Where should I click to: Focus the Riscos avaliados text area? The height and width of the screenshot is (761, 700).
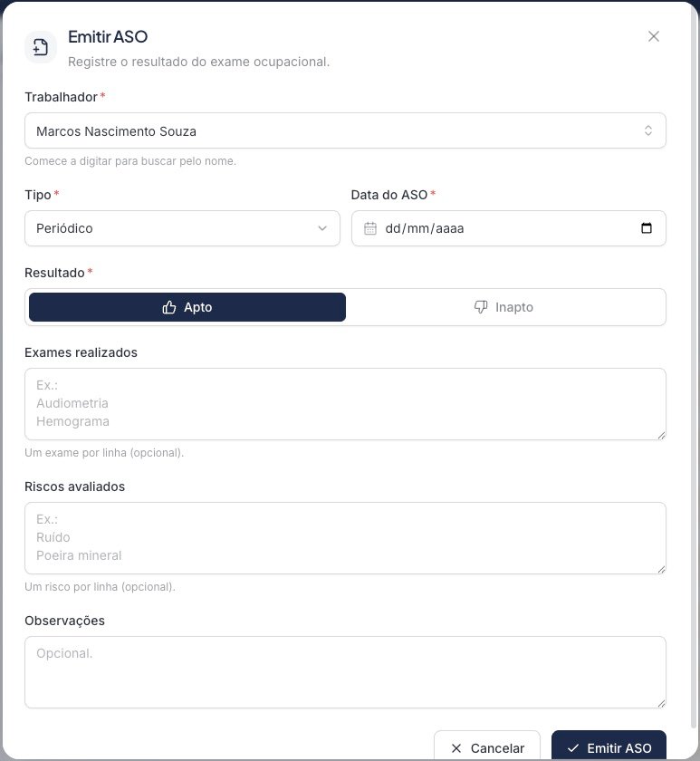[x=345, y=538]
